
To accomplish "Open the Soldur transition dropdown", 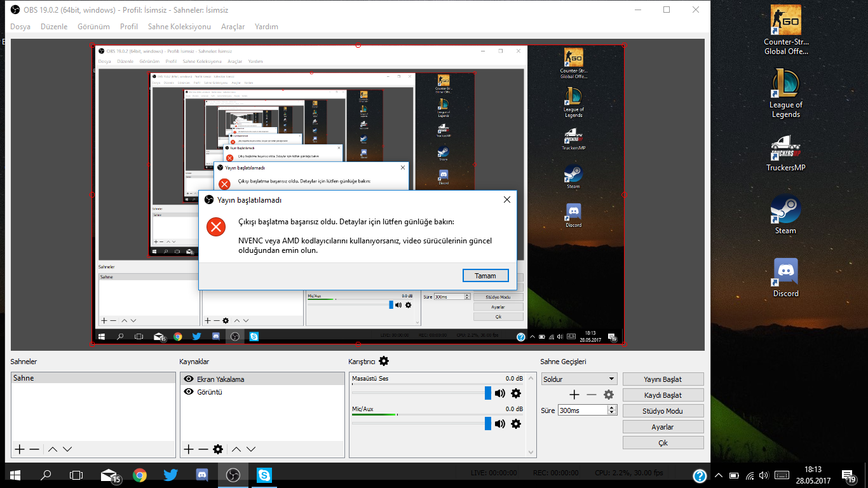I will [579, 379].
